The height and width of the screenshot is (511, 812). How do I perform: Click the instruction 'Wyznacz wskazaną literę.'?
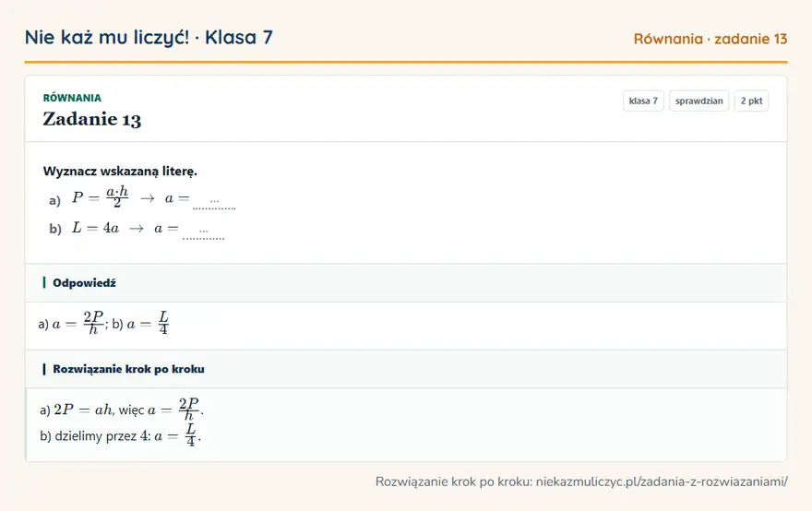tap(120, 172)
